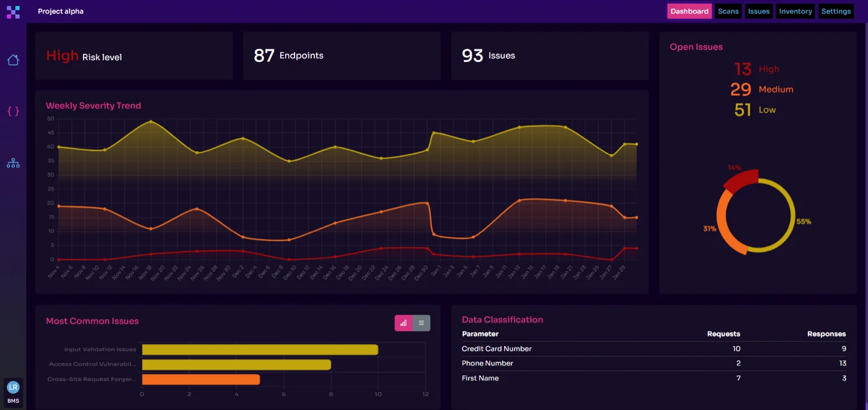Viewport: 868px width, 410px height.
Task: Open the network topology icon in the sidebar
Action: point(13,163)
